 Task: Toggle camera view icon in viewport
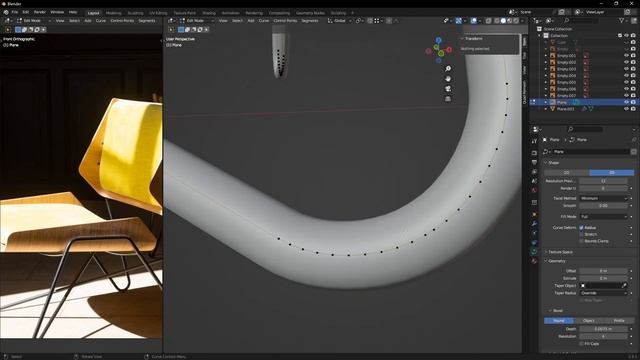448,89
